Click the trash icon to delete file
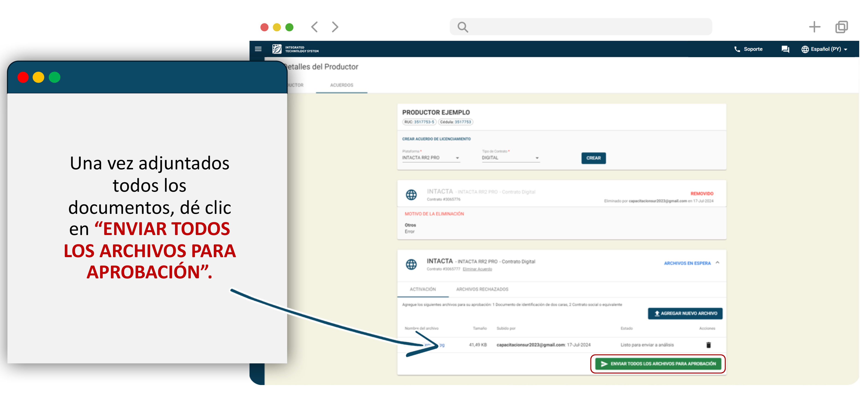 pyautogui.click(x=709, y=345)
